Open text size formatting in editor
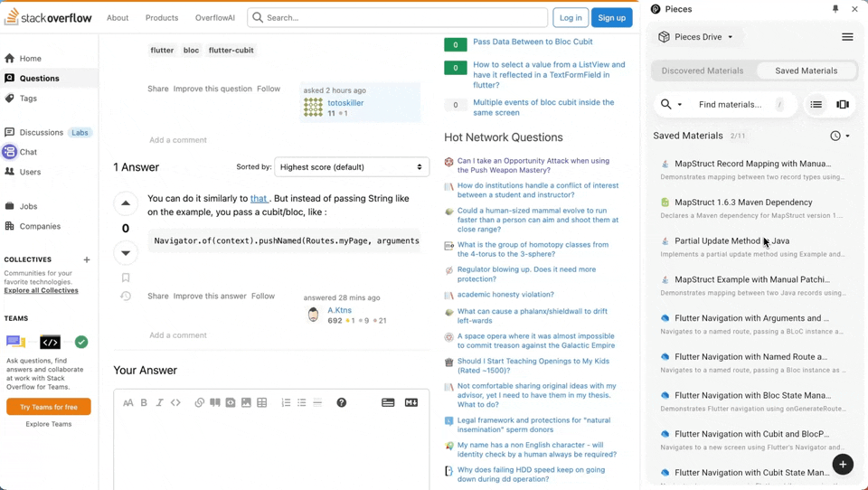This screenshot has height=490, width=868. pyautogui.click(x=127, y=402)
